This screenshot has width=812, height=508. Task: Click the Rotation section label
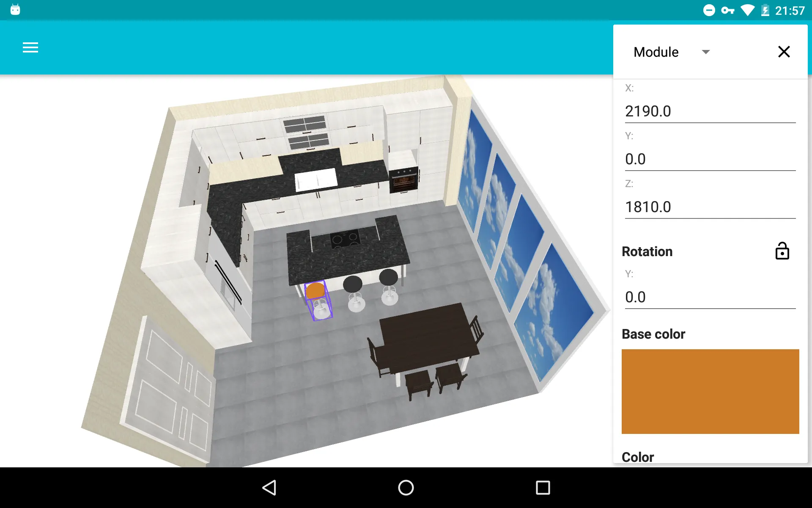pyautogui.click(x=648, y=251)
